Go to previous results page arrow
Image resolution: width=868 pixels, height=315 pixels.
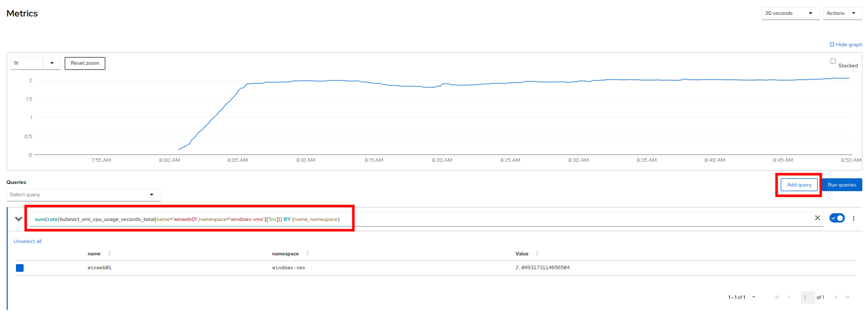click(789, 297)
